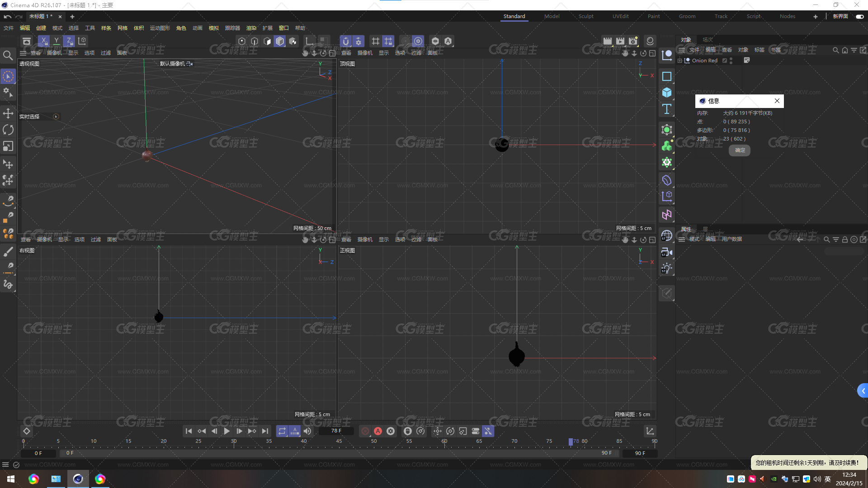Click play forward button

pos(226,431)
